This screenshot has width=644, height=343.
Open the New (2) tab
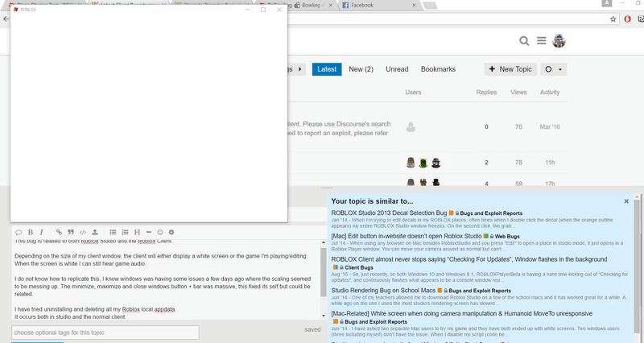(x=361, y=69)
